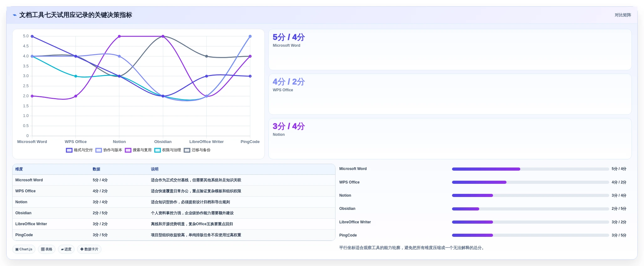Select the 数据 column header
Screen dimensions: 644x266
[96, 169]
